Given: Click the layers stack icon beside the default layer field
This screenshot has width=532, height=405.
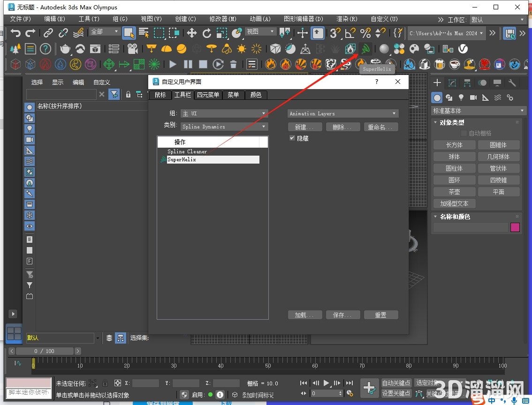Looking at the screenshot, I should pos(109,338).
